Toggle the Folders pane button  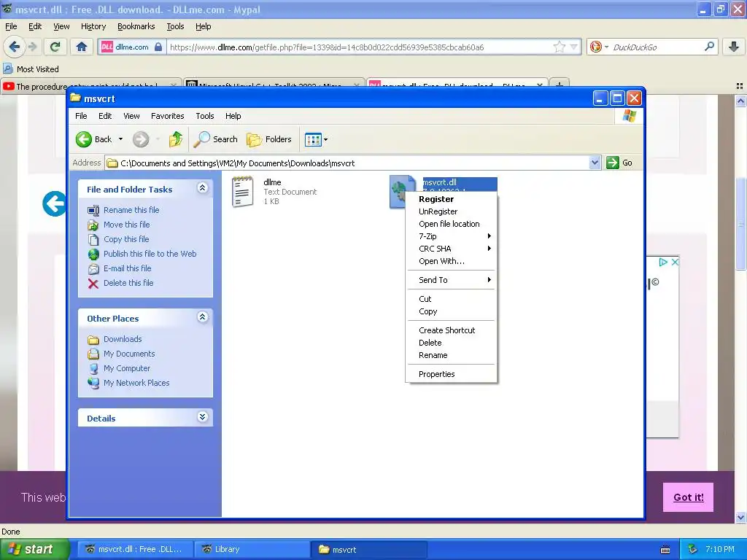(269, 139)
